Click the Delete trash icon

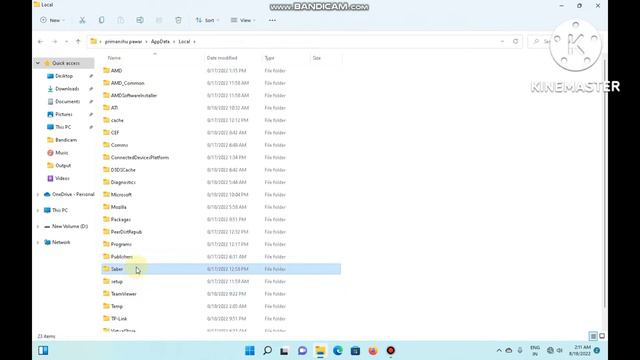(x=178, y=20)
